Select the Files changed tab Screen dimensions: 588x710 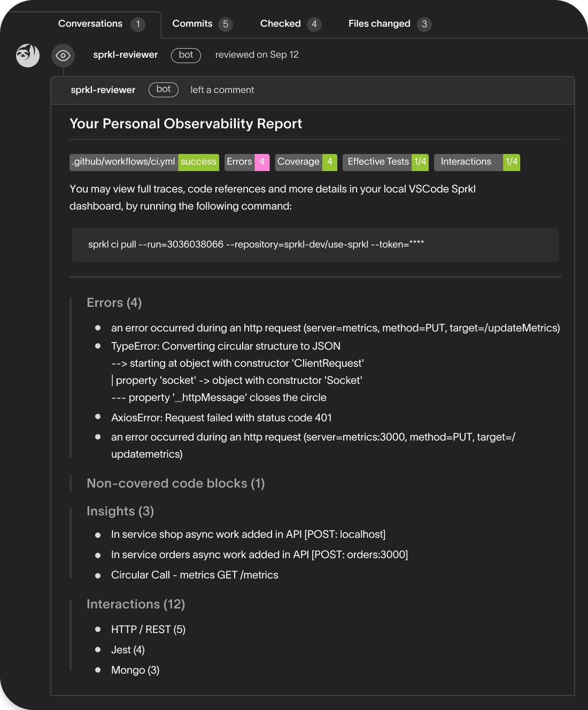389,24
